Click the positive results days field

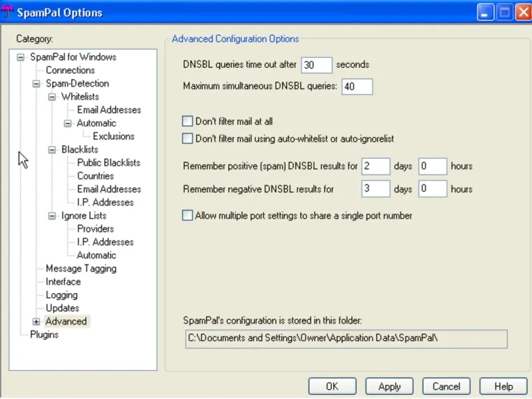pos(376,166)
